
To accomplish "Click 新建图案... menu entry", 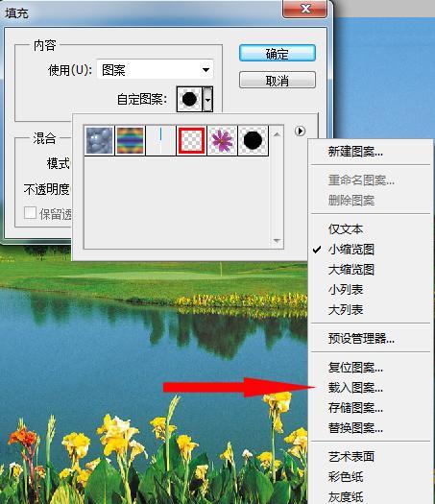I will coord(355,151).
